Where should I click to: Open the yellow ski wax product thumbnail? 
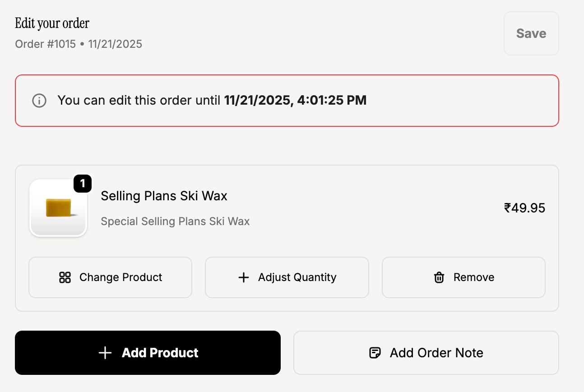(58, 208)
